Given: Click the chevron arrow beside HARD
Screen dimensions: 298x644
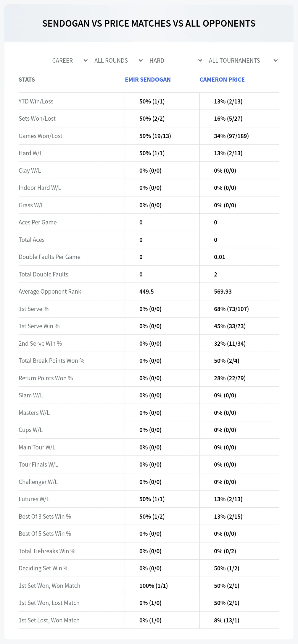Looking at the screenshot, I should [x=200, y=61].
